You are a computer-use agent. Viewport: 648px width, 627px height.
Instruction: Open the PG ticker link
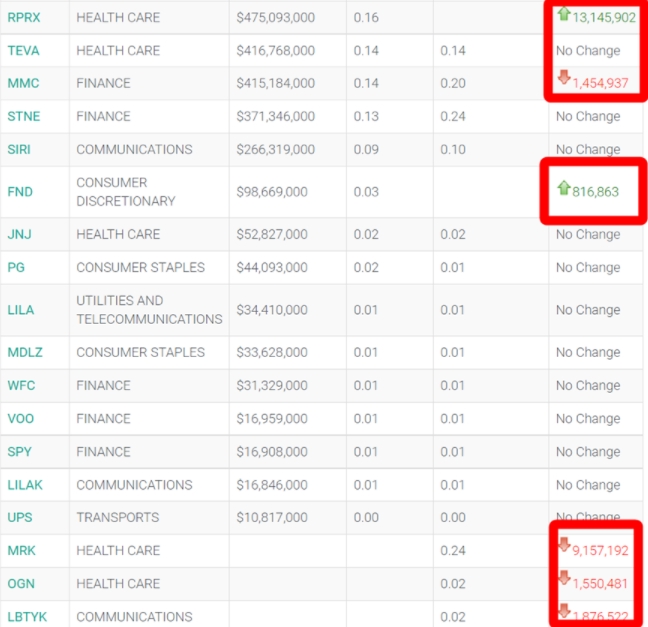click(x=16, y=267)
